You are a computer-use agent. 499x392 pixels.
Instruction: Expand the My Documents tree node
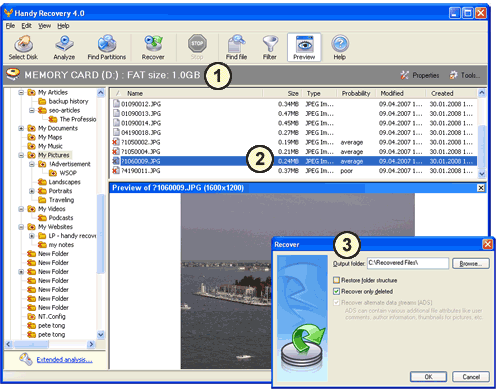pyautogui.click(x=21, y=128)
